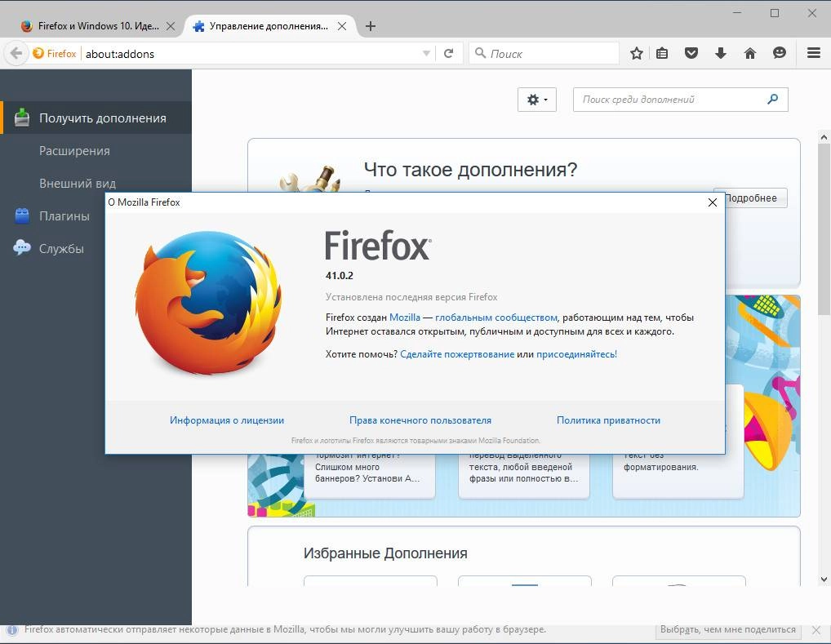831x644 pixels.
Task: Close the О Mozilla Firefox dialog
Action: point(713,202)
